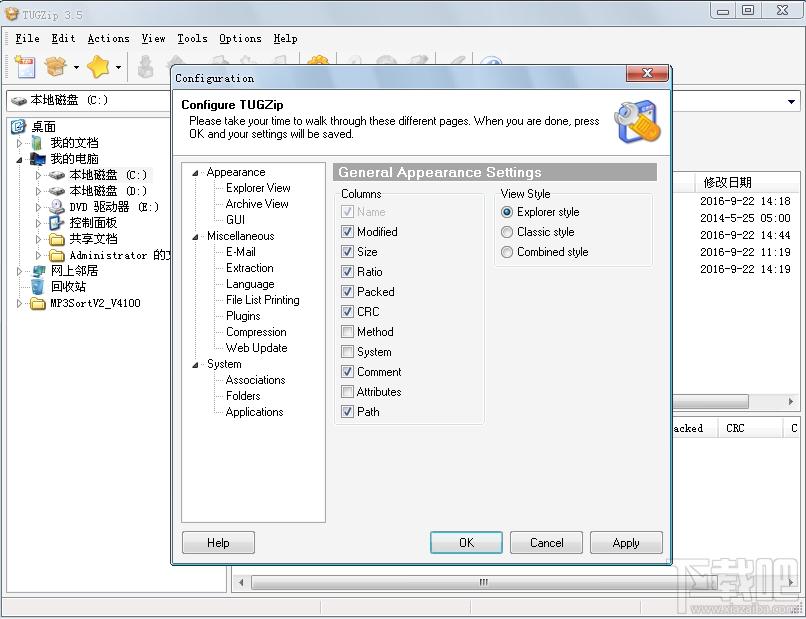This screenshot has width=806, height=619.
Task: Click the 网上邻居 network icon
Action: click(38, 271)
